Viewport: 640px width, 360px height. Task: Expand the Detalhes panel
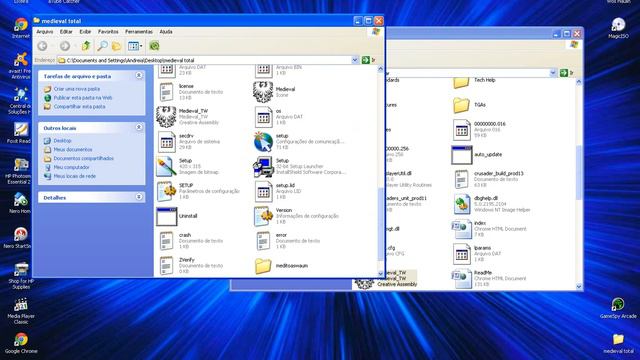coord(139,197)
